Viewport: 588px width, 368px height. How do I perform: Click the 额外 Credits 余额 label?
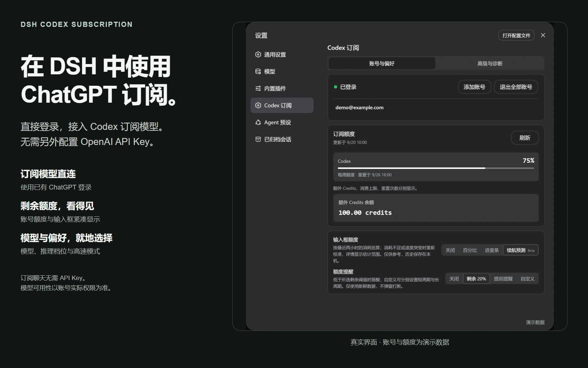point(356,202)
